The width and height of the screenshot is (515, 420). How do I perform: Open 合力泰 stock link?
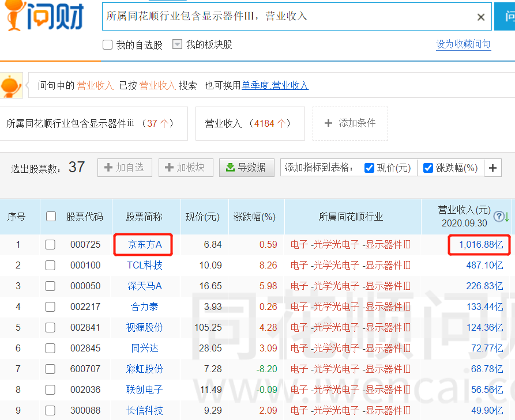click(x=145, y=307)
